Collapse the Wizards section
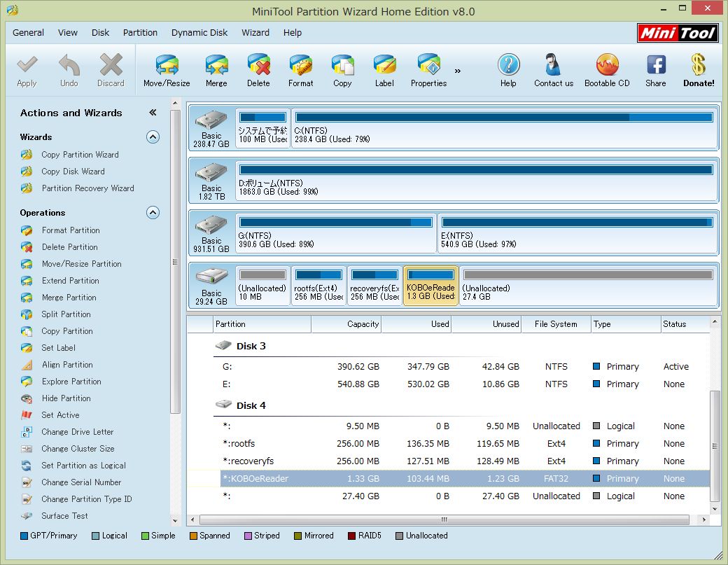The width and height of the screenshot is (728, 565). point(153,137)
